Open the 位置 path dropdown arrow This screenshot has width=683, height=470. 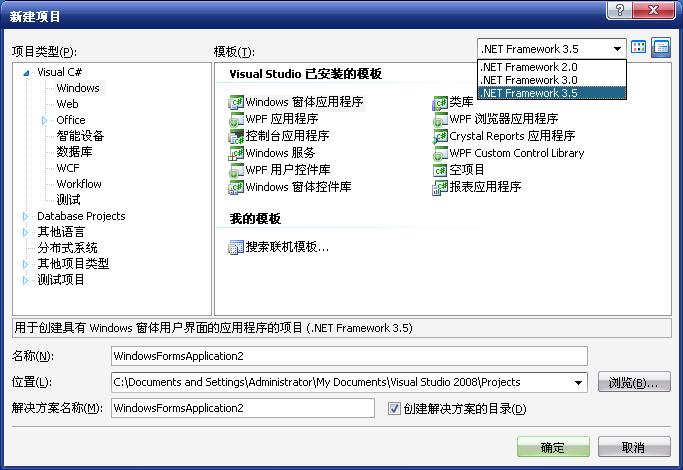coord(578,382)
